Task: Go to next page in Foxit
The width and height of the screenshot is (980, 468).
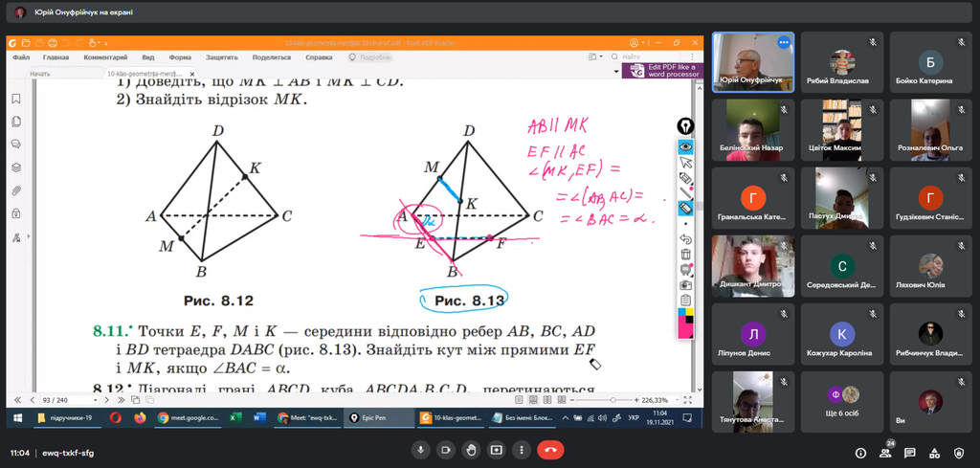Action: click(x=106, y=400)
